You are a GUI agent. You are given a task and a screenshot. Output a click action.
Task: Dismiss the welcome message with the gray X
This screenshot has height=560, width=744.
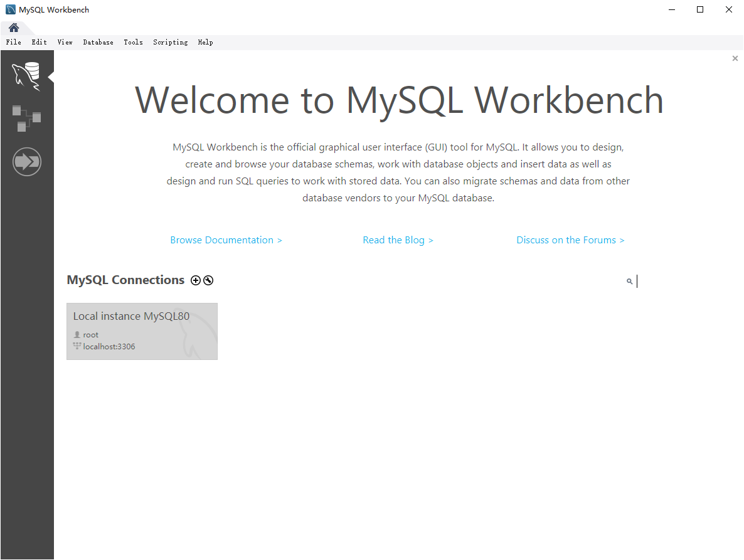[x=735, y=58]
